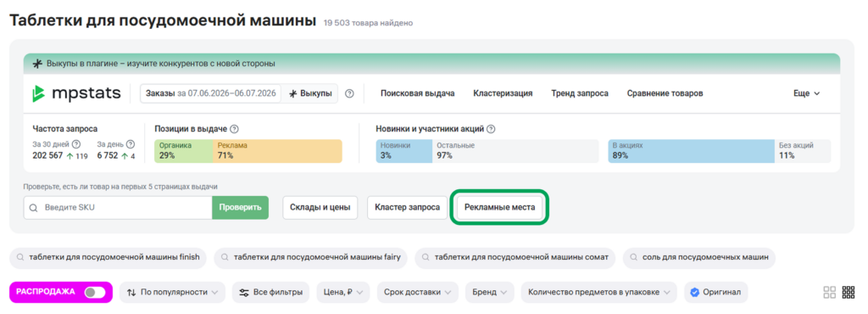The image size is (868, 314).
Task: Open the По популярности sort dropdown
Action: [x=172, y=293]
